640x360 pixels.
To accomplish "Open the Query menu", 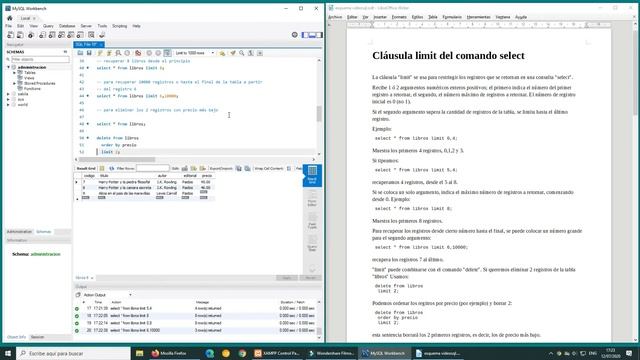I will click(48, 26).
